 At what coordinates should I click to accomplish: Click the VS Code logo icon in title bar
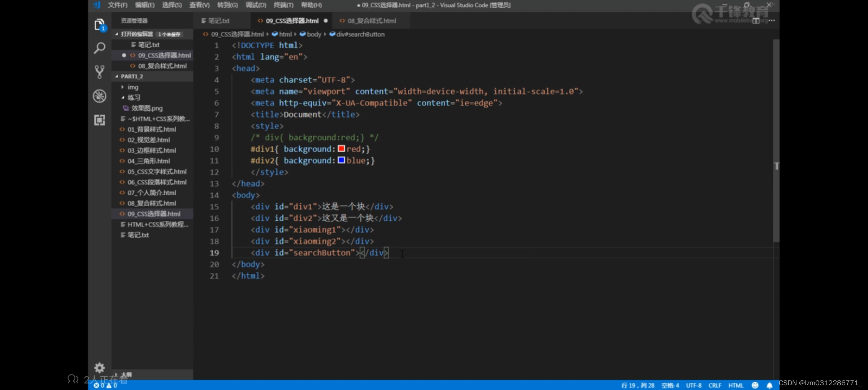(x=97, y=5)
